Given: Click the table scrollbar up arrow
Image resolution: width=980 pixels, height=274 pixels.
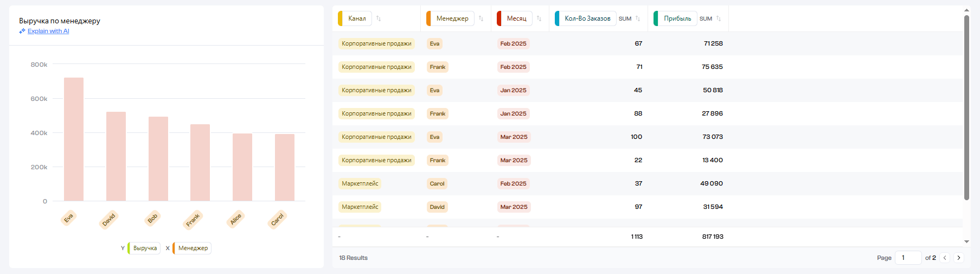Looking at the screenshot, I should 966,10.
